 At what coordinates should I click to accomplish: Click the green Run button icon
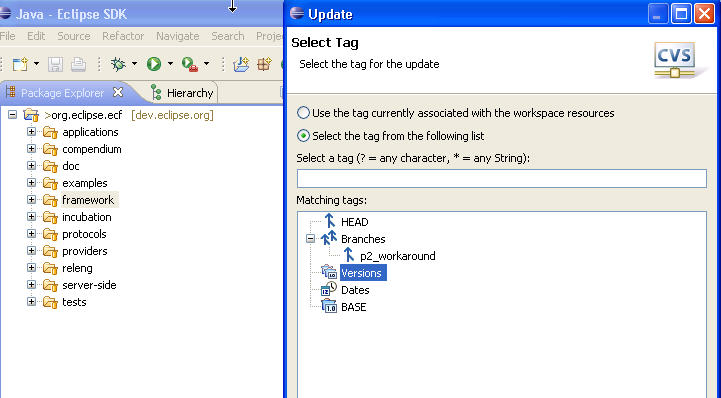154,64
